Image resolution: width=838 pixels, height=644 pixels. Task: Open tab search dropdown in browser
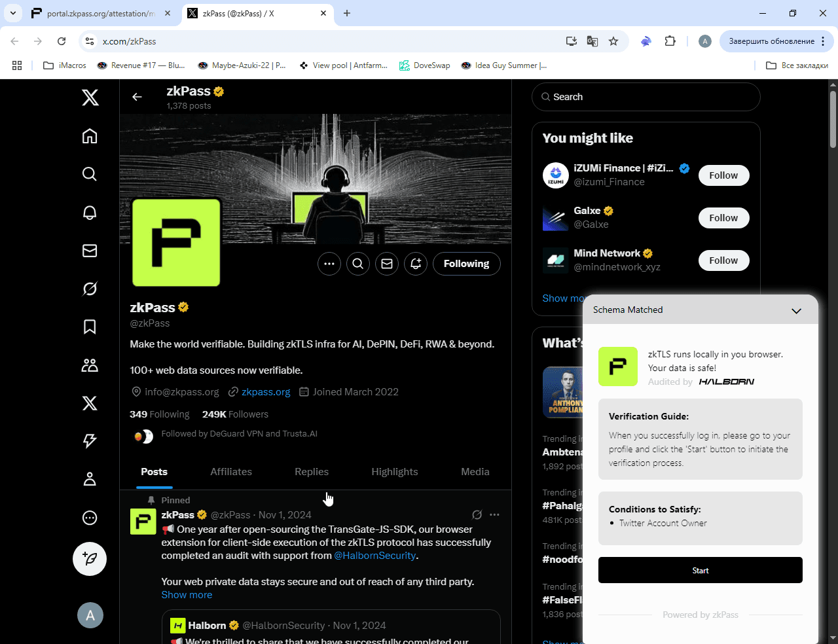tap(13, 13)
